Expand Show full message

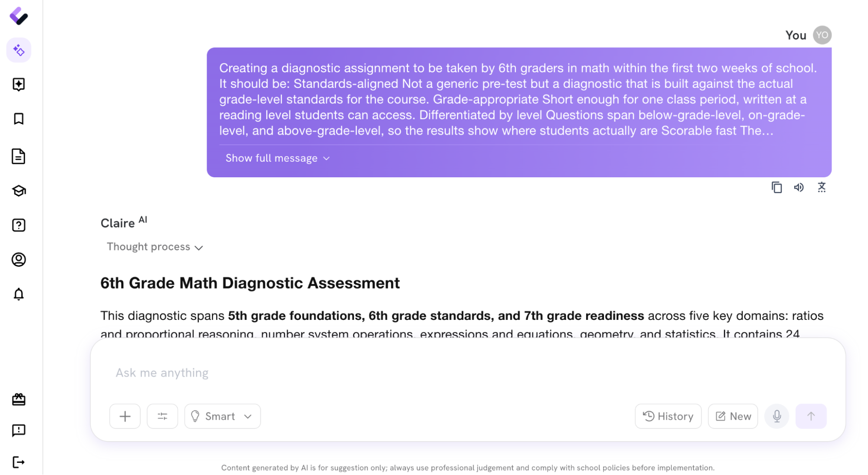click(277, 158)
